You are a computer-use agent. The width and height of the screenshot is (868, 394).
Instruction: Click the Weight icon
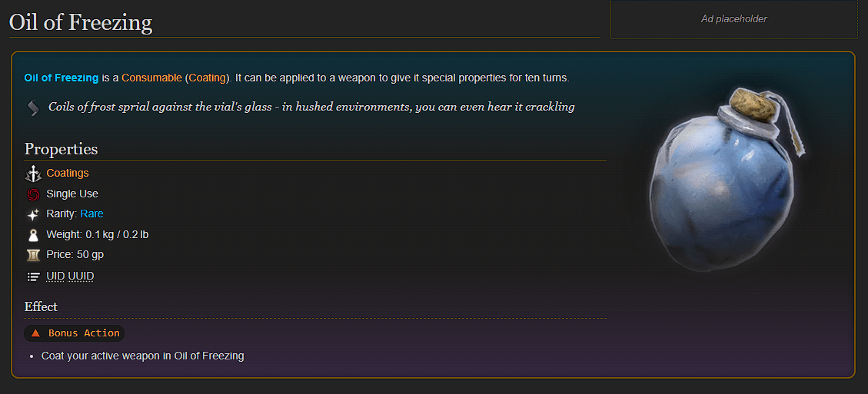(33, 234)
